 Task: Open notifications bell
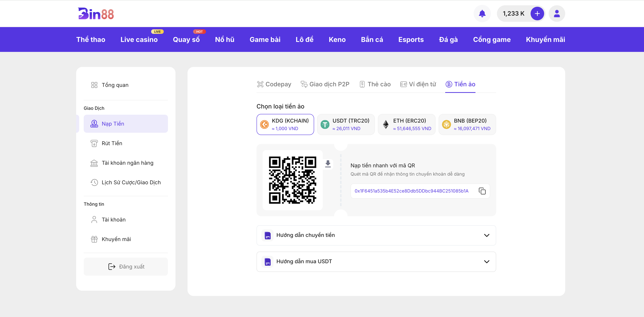click(482, 14)
